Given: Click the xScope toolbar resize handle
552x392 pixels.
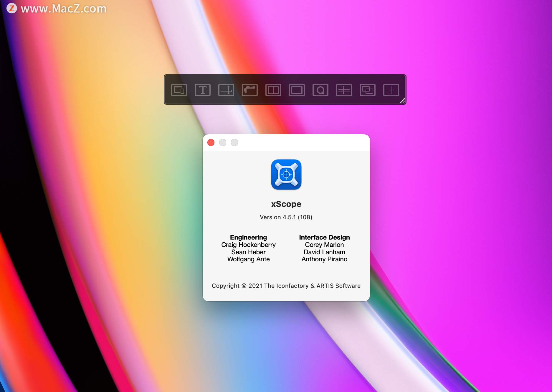Looking at the screenshot, I should 402,101.
